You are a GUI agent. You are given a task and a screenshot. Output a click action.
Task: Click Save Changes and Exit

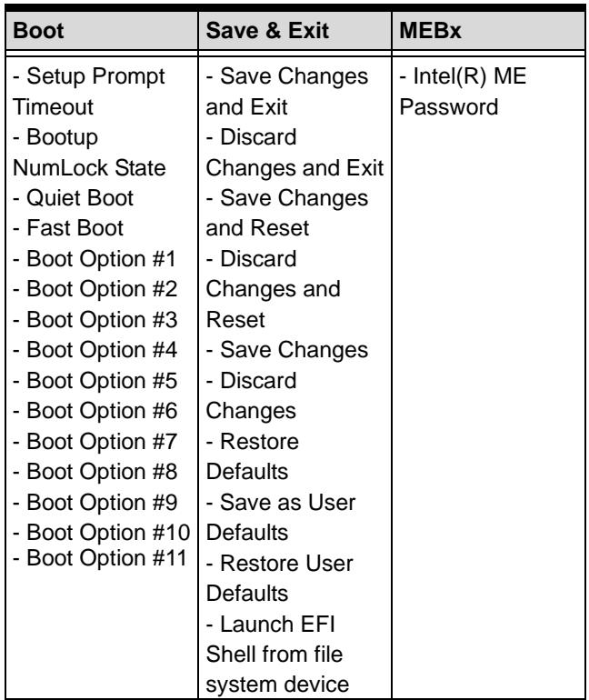[x=287, y=92]
